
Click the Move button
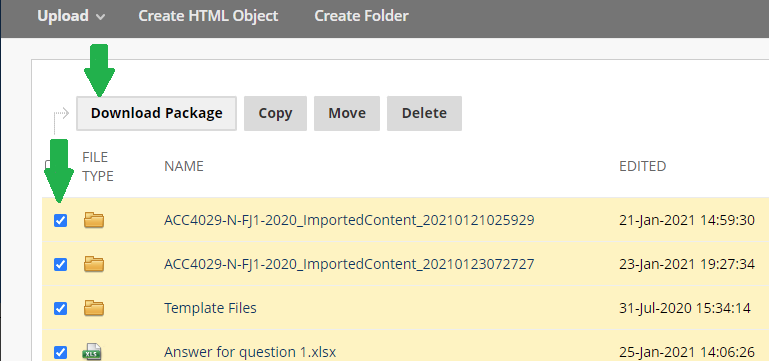347,113
